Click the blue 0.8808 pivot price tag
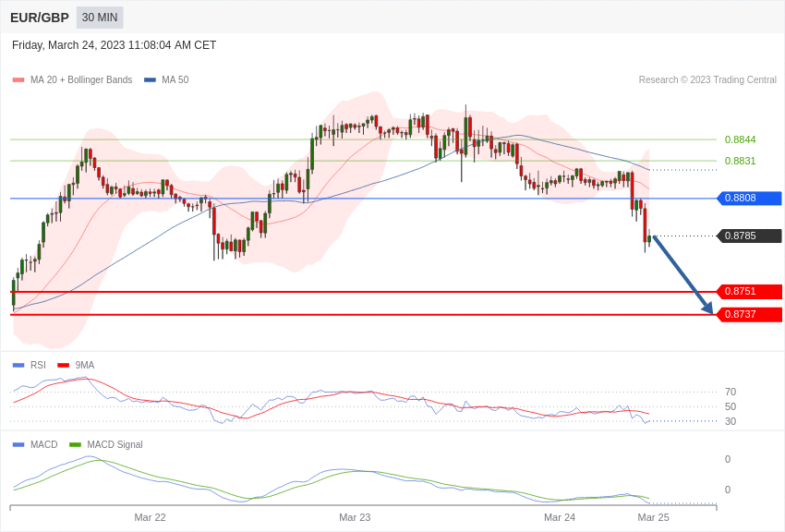This screenshot has width=785, height=532. 750,199
